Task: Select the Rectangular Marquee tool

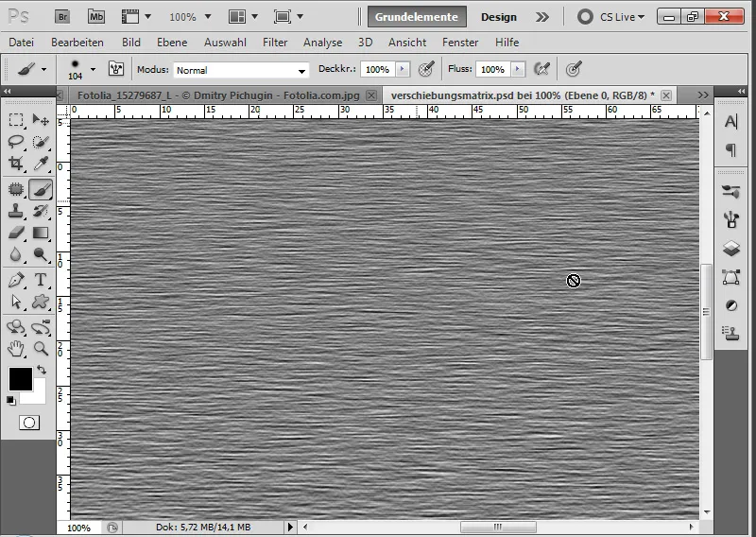Action: [16, 120]
